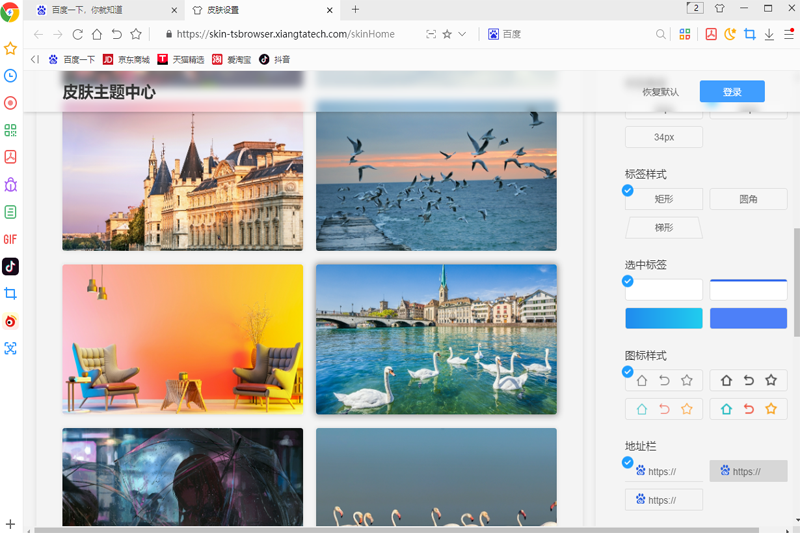Click 恢复默认 to restore defaults

tap(660, 92)
